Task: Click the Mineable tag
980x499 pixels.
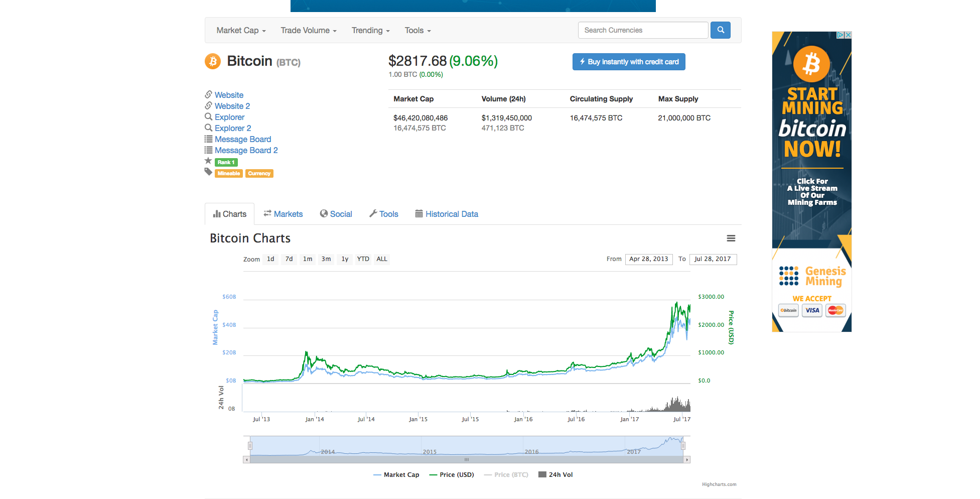Action: pos(229,173)
